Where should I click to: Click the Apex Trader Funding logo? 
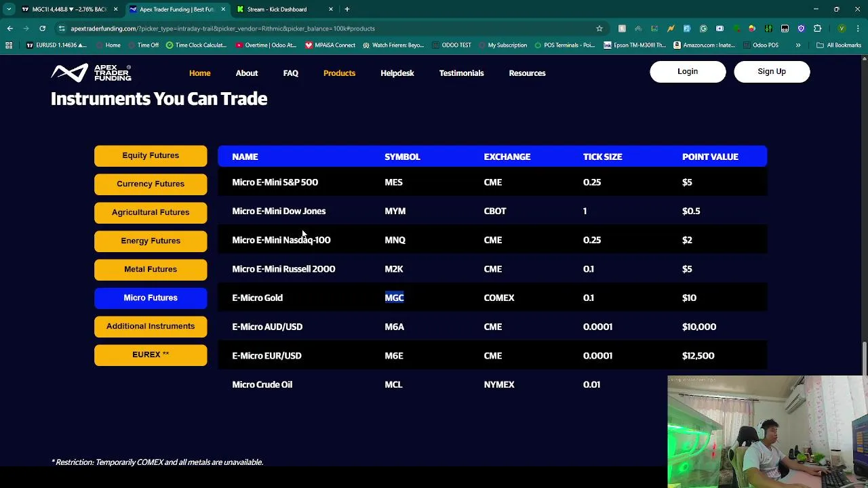coord(91,73)
